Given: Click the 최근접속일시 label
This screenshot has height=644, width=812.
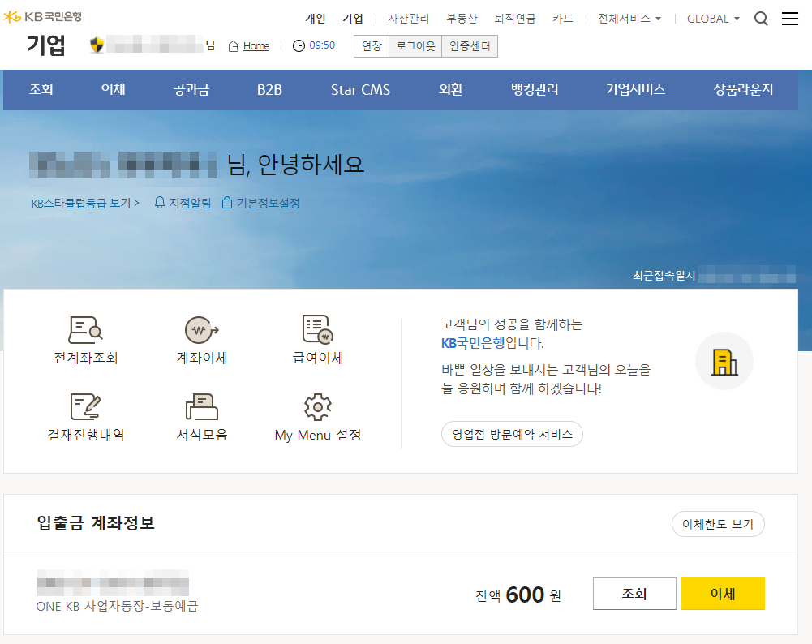Looking at the screenshot, I should pyautogui.click(x=664, y=276).
